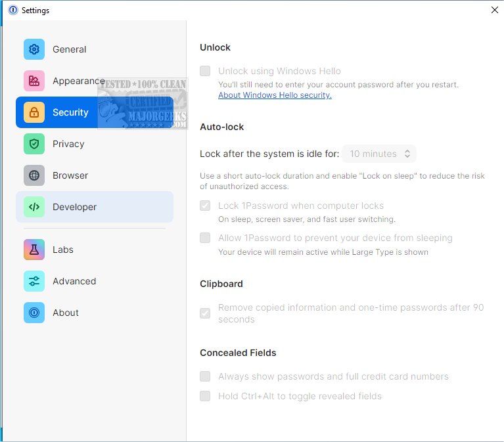Open About Windows Hello security link
This screenshot has width=504, height=442.
[275, 95]
